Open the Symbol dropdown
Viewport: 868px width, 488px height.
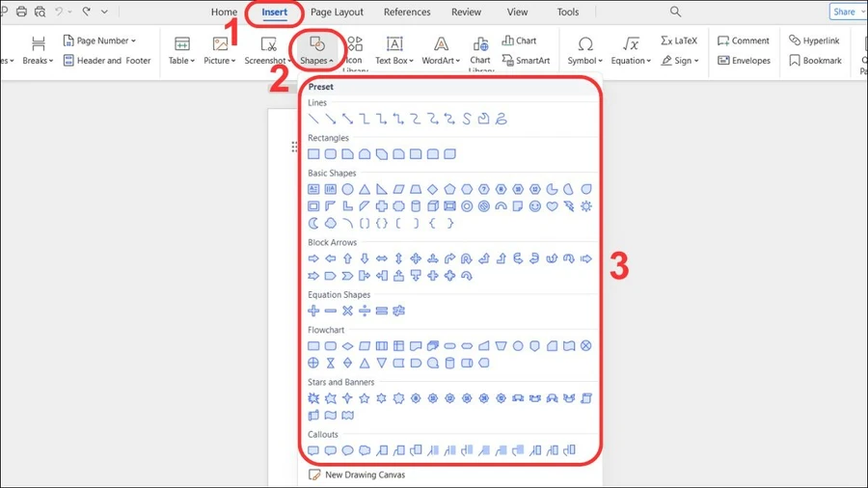pyautogui.click(x=585, y=51)
